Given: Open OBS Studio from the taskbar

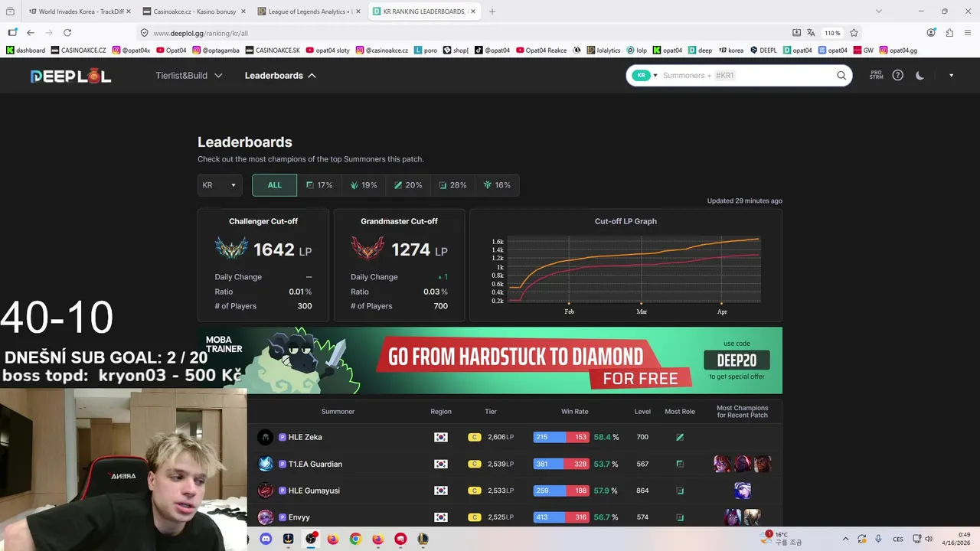Looking at the screenshot, I should tap(311, 539).
